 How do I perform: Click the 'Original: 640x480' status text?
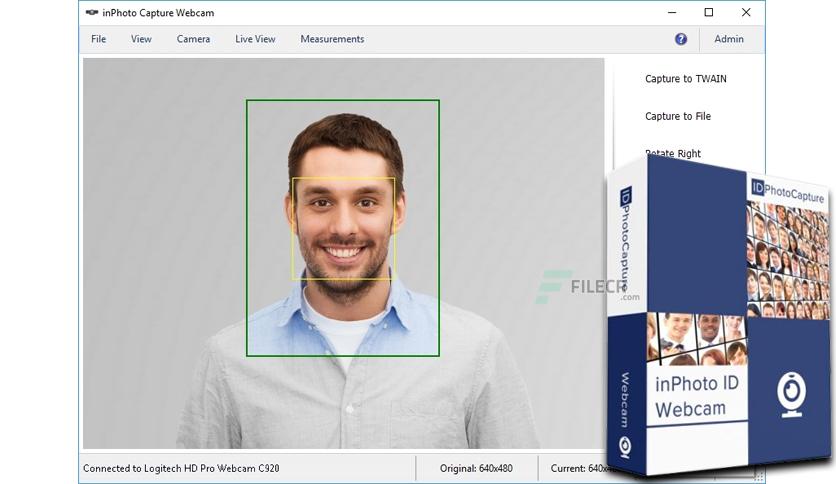coord(476,468)
